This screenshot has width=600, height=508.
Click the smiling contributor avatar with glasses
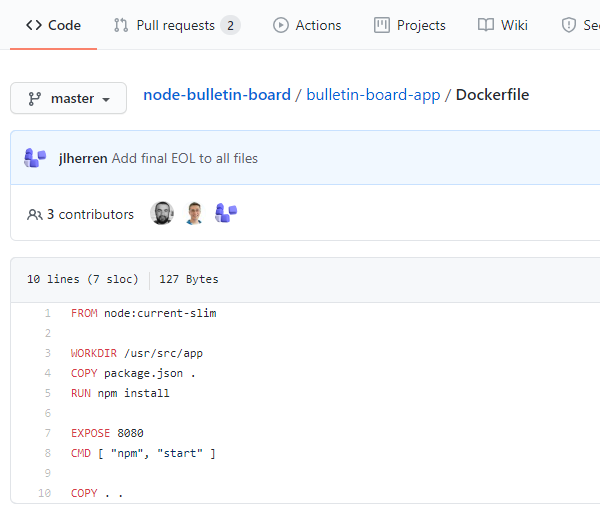(x=194, y=213)
